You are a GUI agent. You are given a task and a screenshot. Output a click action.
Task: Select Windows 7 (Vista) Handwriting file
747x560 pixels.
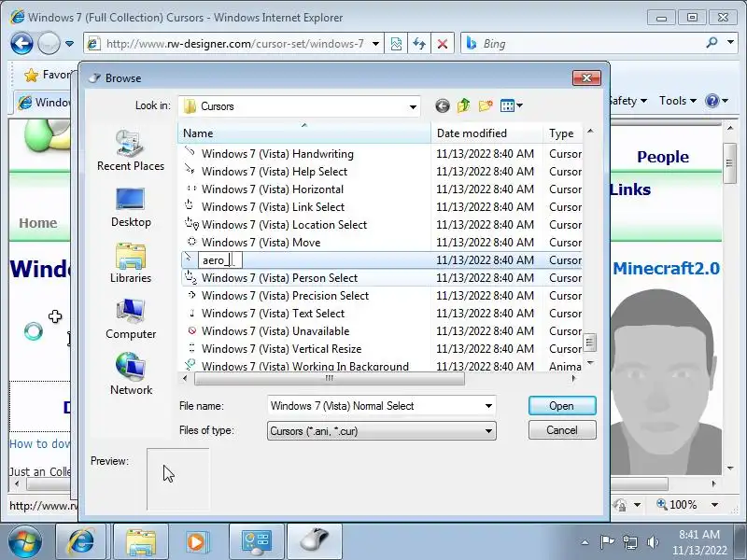[277, 154]
